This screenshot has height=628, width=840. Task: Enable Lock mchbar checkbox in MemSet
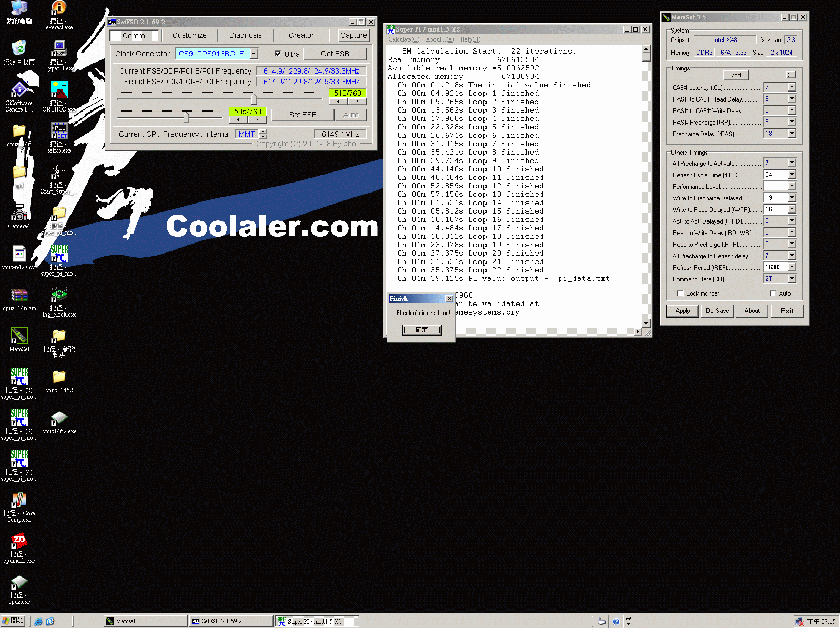pyautogui.click(x=680, y=293)
